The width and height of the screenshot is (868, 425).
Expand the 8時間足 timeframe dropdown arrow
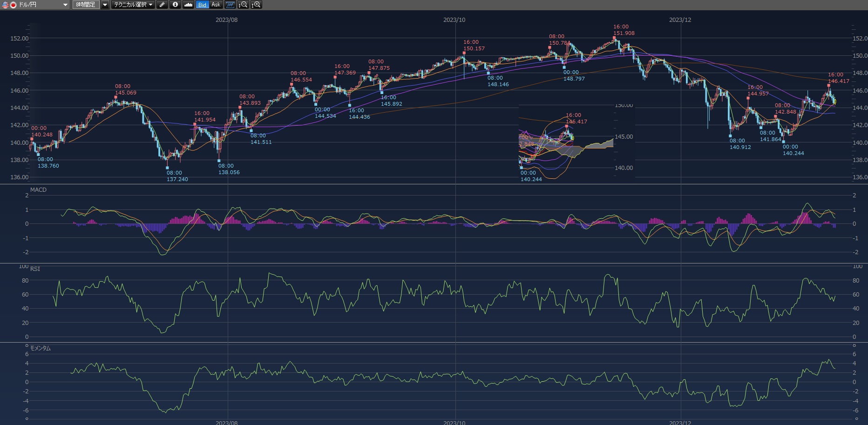[x=105, y=5]
